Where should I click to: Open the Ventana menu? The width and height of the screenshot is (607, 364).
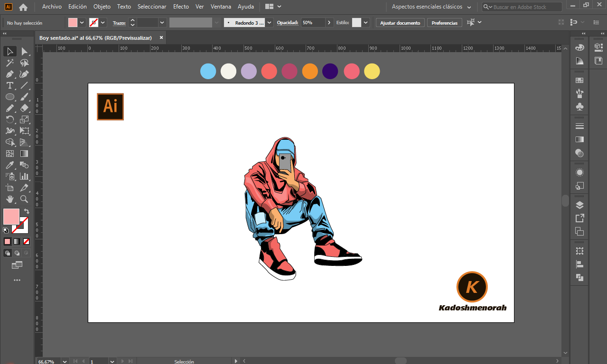[221, 7]
